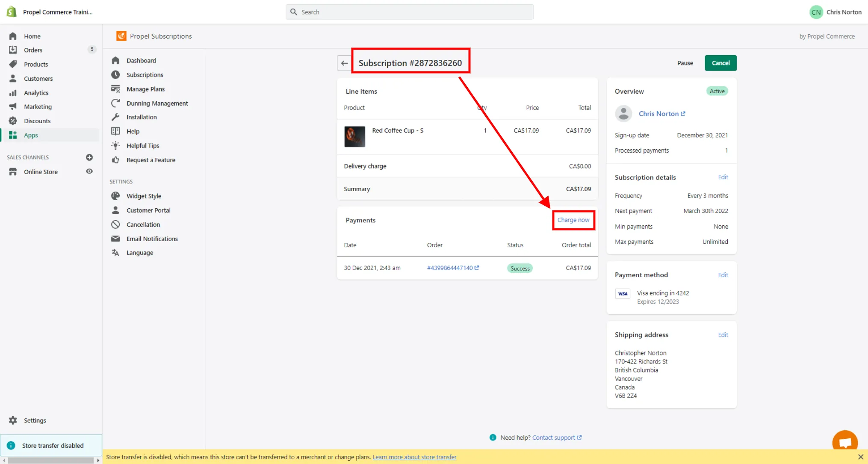Edit Shipping address

723,335
